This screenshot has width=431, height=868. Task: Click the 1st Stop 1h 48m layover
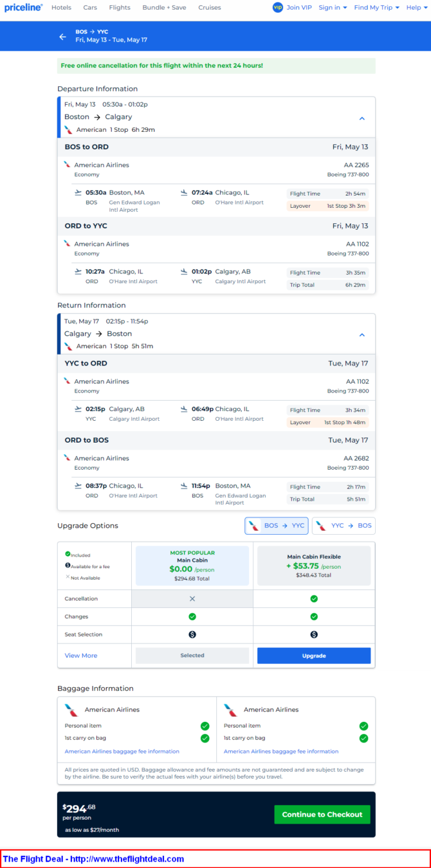(x=345, y=422)
